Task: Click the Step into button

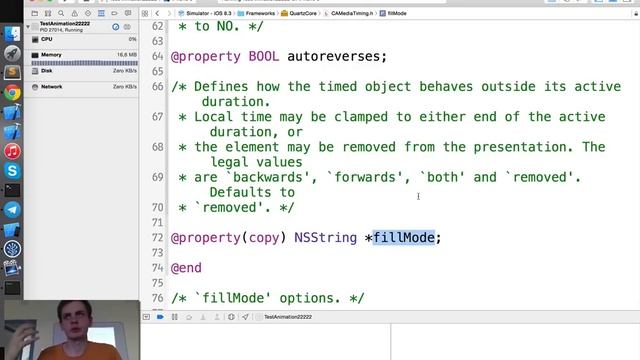Action: point(203,317)
